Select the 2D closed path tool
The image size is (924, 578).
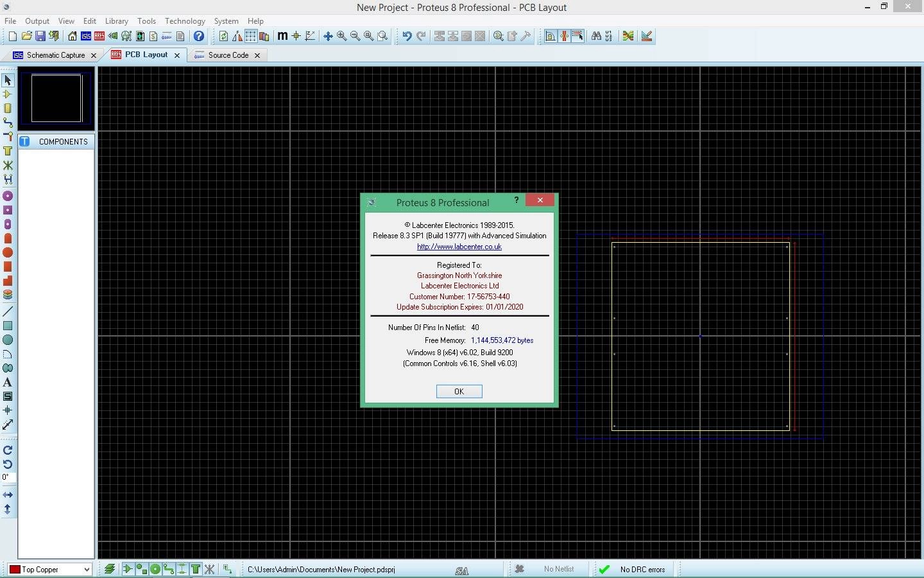(8, 368)
